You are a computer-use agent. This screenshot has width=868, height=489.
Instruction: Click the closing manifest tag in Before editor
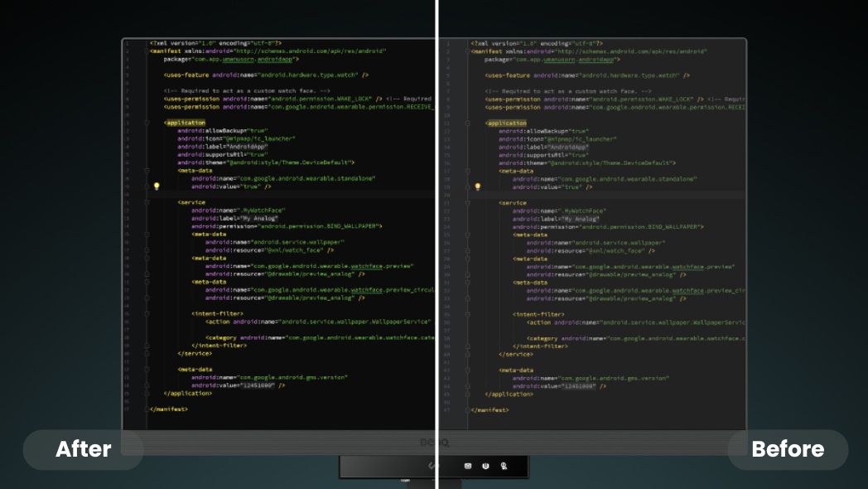(x=489, y=409)
